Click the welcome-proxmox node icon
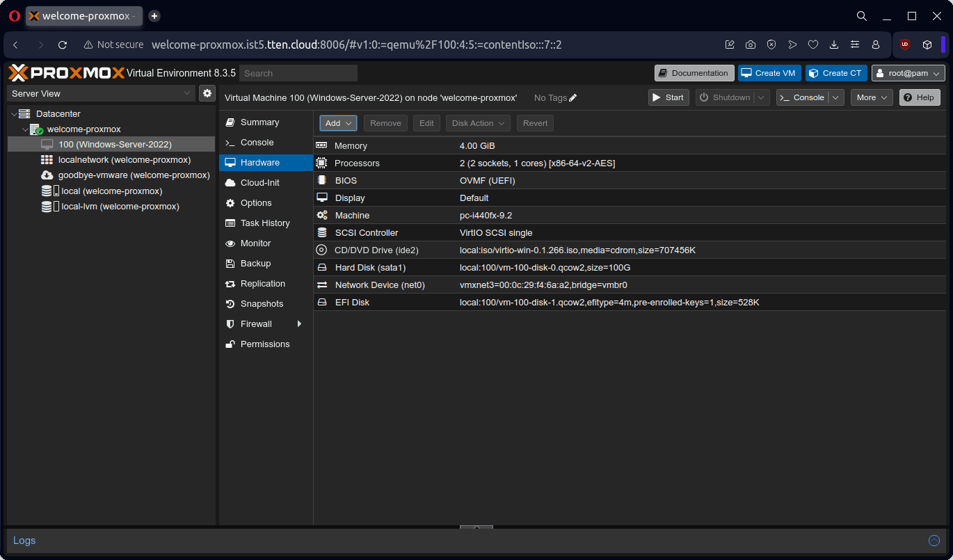 [x=36, y=129]
